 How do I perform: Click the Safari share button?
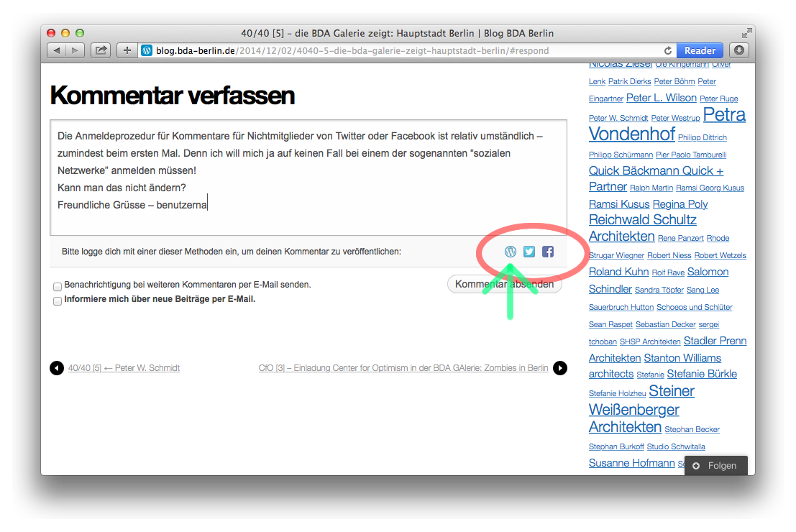[101, 50]
